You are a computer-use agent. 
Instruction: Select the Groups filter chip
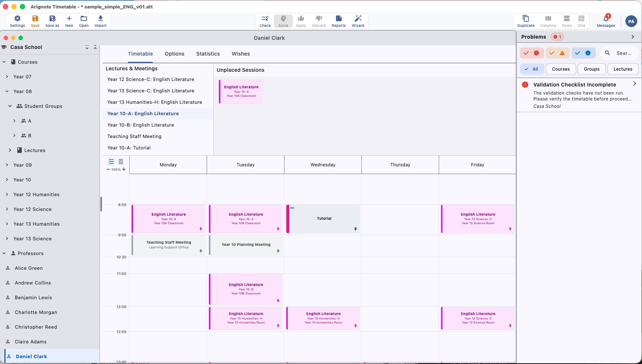click(592, 69)
